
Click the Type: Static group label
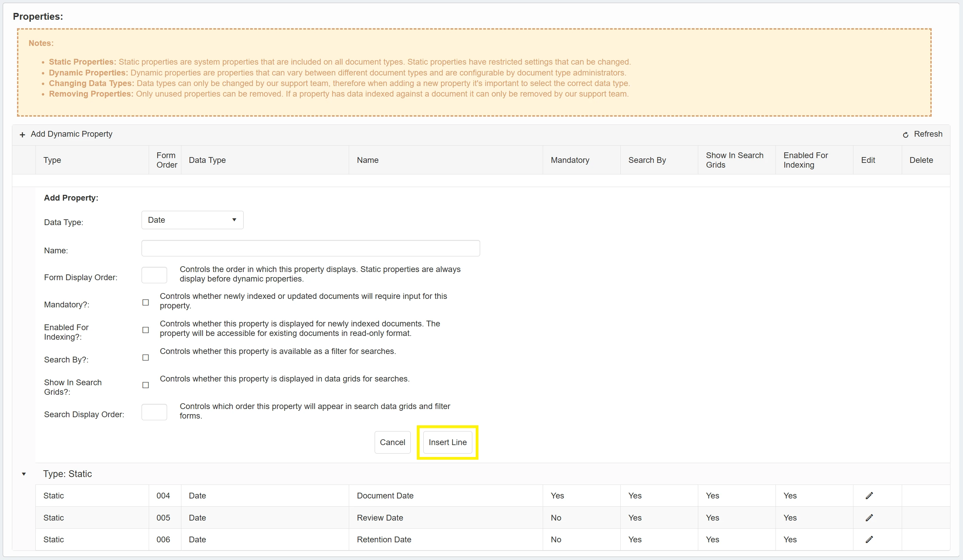coord(68,474)
